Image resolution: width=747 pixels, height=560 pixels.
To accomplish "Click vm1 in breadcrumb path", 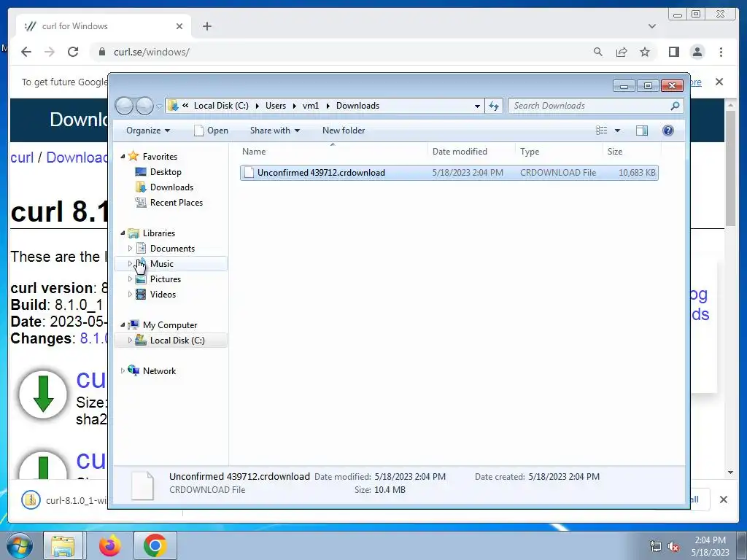I will 310,106.
